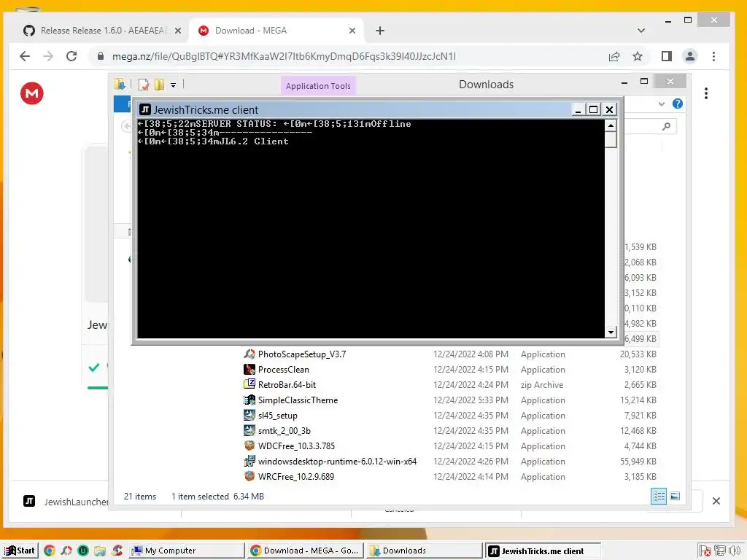The height and width of the screenshot is (560, 747).
Task: Switch Explorer to large icons view
Action: pos(675,496)
